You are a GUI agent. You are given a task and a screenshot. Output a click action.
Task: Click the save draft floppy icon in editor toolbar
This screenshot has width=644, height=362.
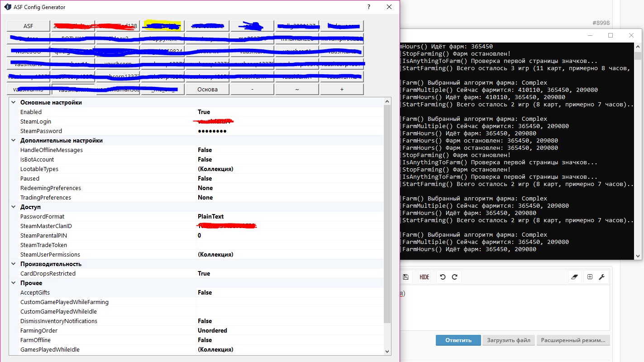pyautogui.click(x=405, y=277)
